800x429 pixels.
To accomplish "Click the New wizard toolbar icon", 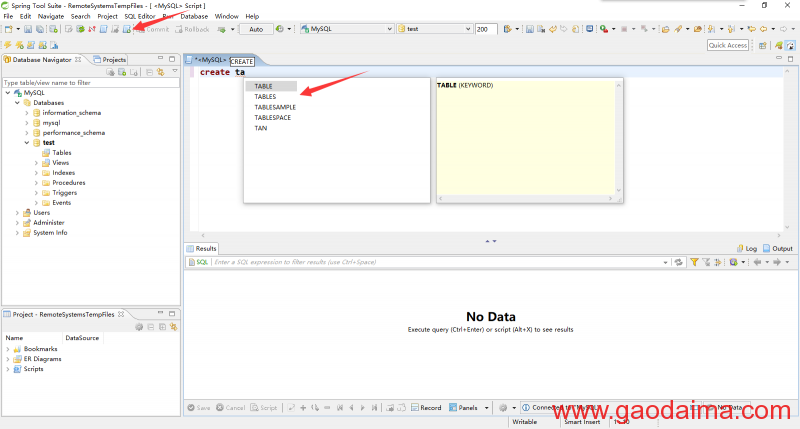I will click(x=9, y=29).
